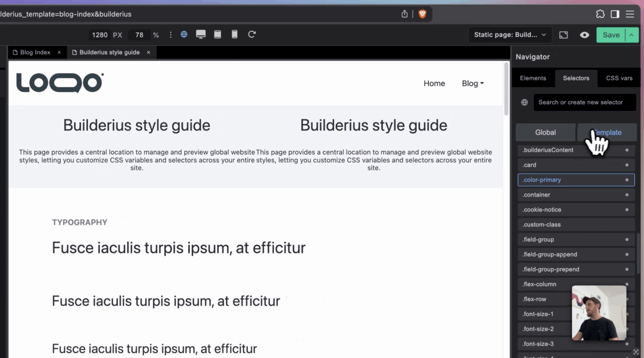Open the Static page template dropdown
The width and height of the screenshot is (644, 358).
[x=510, y=35]
